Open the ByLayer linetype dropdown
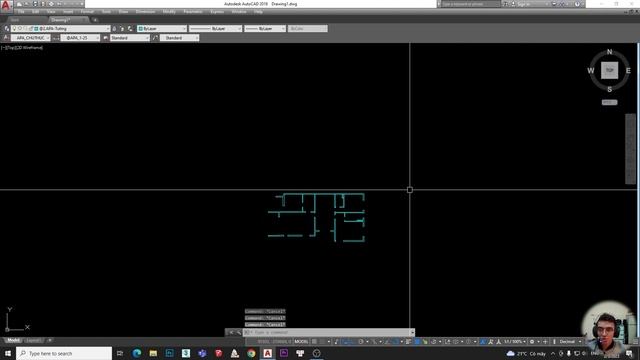Screen dimensions: 640x360 tap(216, 29)
